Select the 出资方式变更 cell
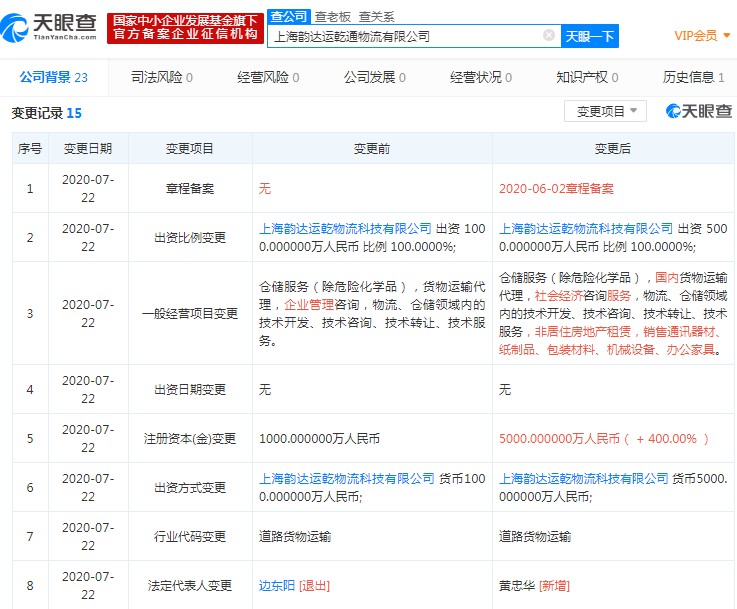The height and width of the screenshot is (609, 737). click(x=190, y=487)
